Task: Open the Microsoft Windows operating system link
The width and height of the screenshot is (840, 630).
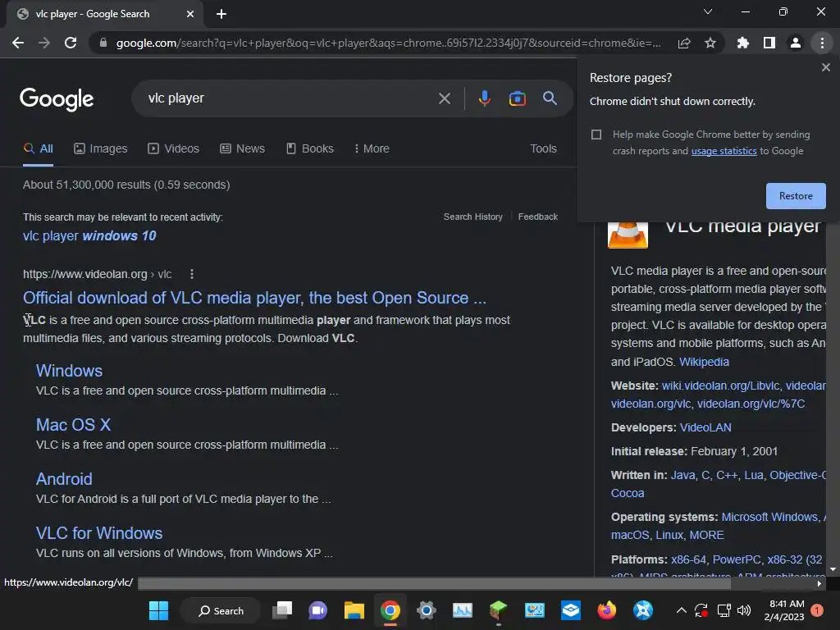Action: pos(769,517)
